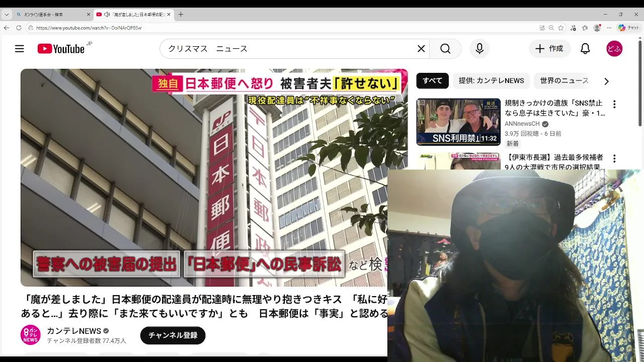The image size is (644, 362).
Task: Open the ANNnewsCH channel link
Action: pos(522,124)
